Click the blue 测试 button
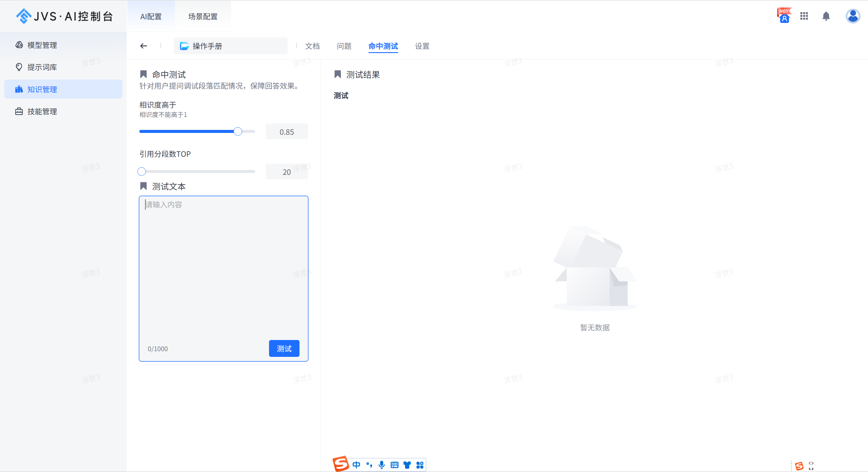Image resolution: width=868 pixels, height=472 pixels. pos(284,348)
